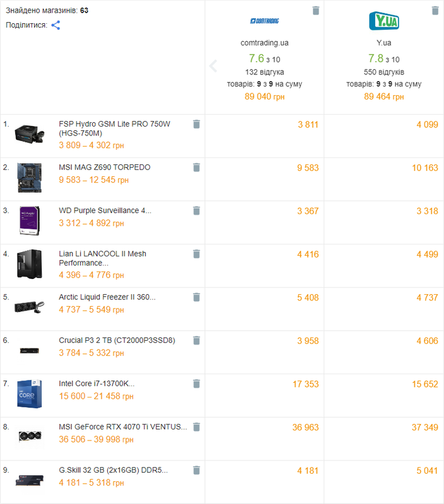Click the Intel Core i7 box thumbnail

[29, 394]
